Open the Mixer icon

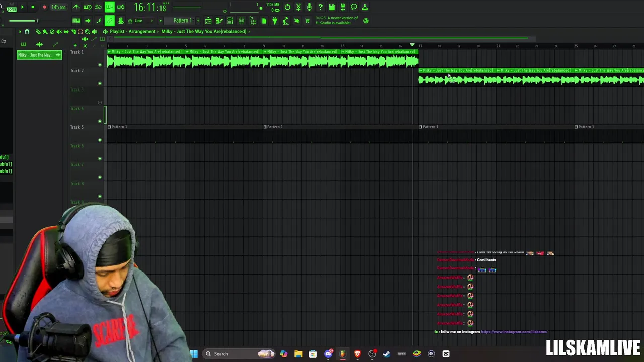tap(242, 21)
